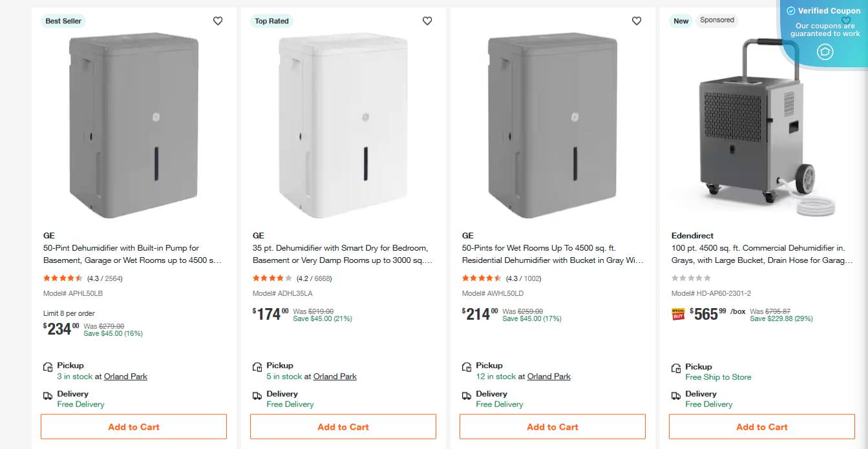Save the gray AWHL50LD dehumidifier with heart

tap(637, 21)
